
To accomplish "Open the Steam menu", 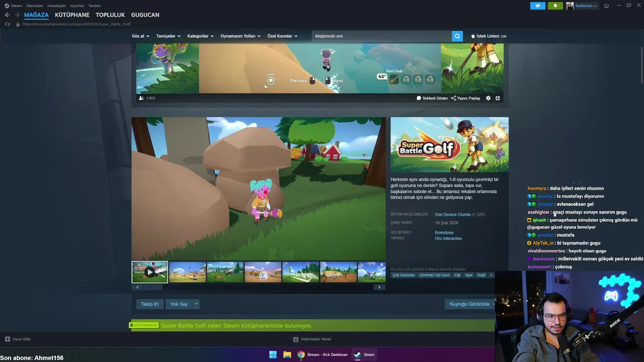I will (x=14, y=6).
